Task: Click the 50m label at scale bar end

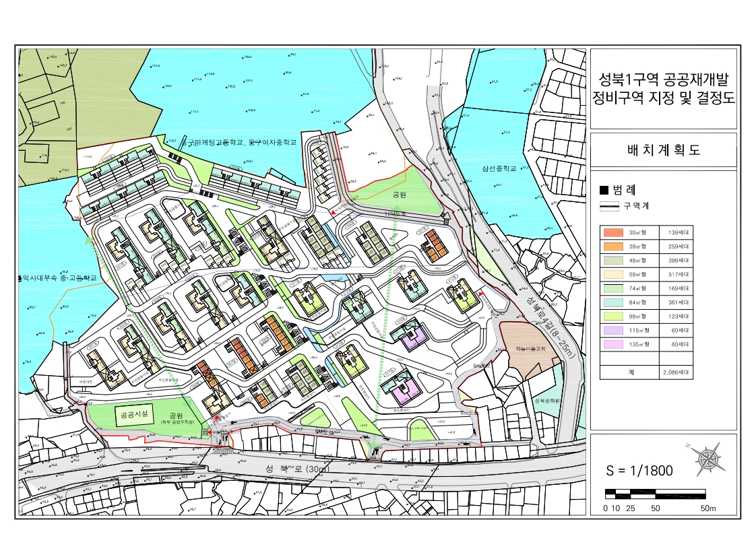Action: click(708, 508)
